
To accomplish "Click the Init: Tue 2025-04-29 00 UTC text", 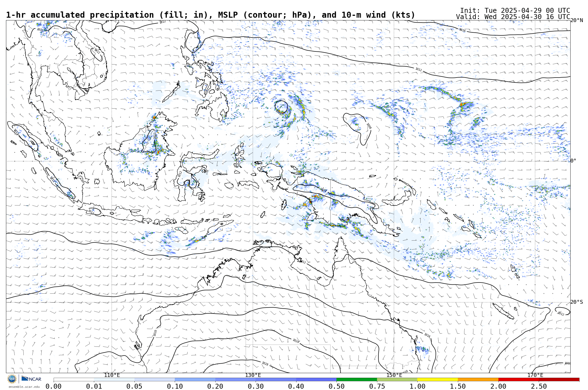I will (515, 11).
